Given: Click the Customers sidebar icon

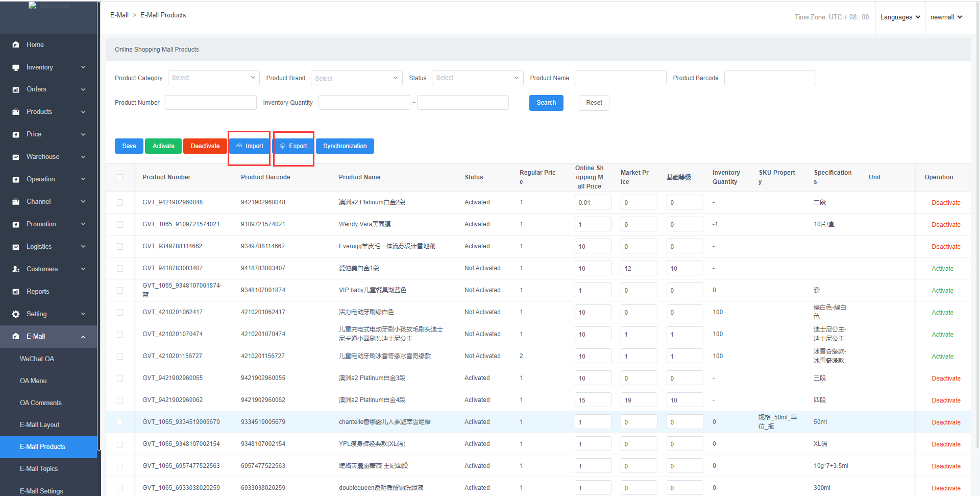Looking at the screenshot, I should point(16,269).
